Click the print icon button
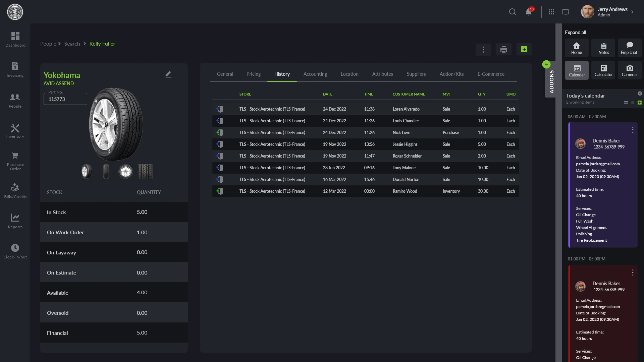Viewport: 644px width, 362px height. (x=504, y=50)
